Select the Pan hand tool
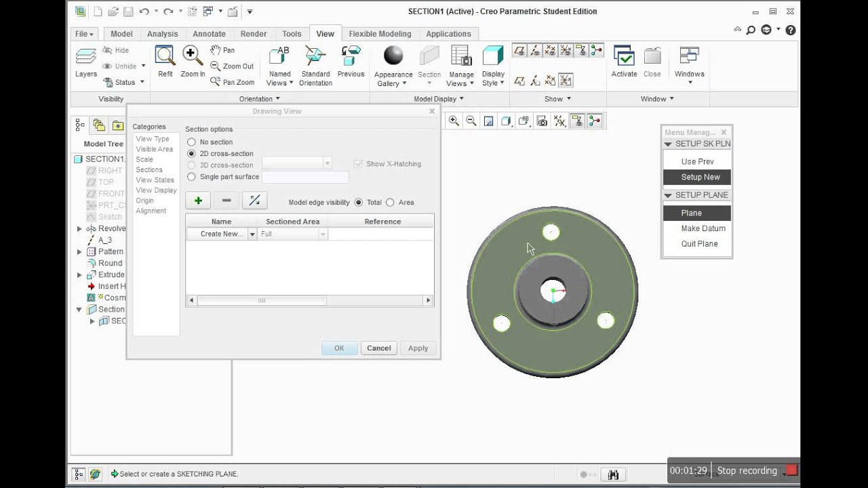The image size is (868, 488). (x=222, y=50)
